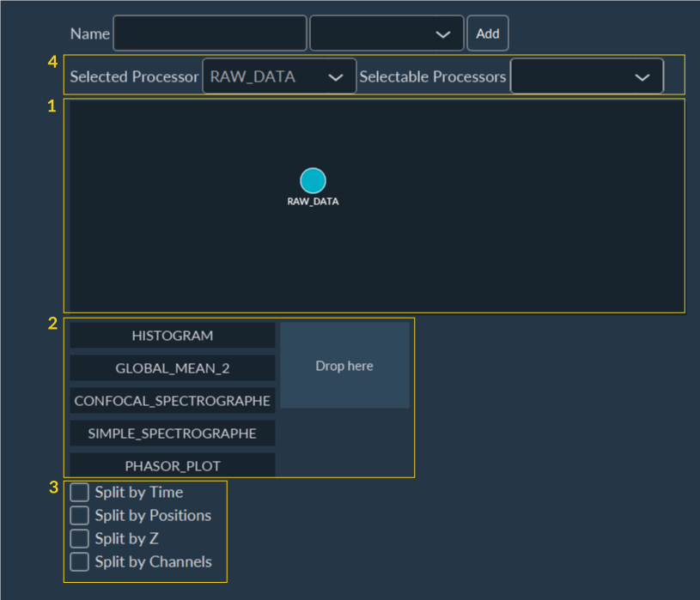This screenshot has height=600, width=700.
Task: Click the Selected Processor label
Action: click(133, 76)
